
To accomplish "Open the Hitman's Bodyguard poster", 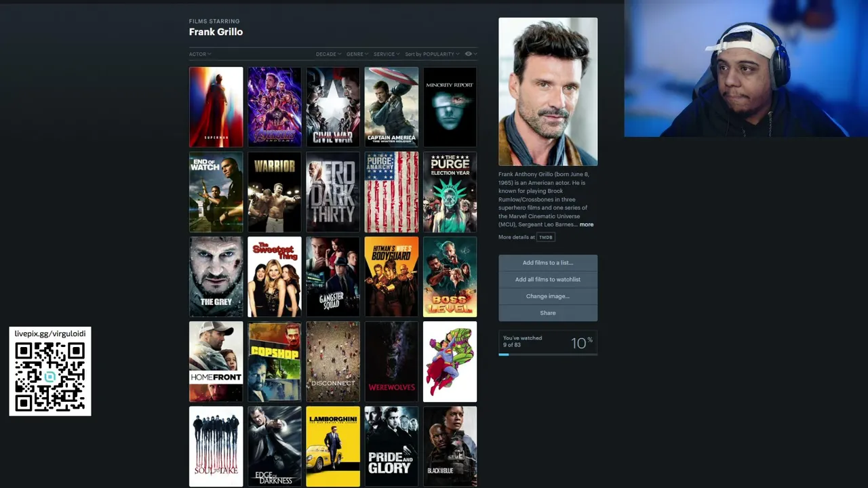I will (x=391, y=277).
